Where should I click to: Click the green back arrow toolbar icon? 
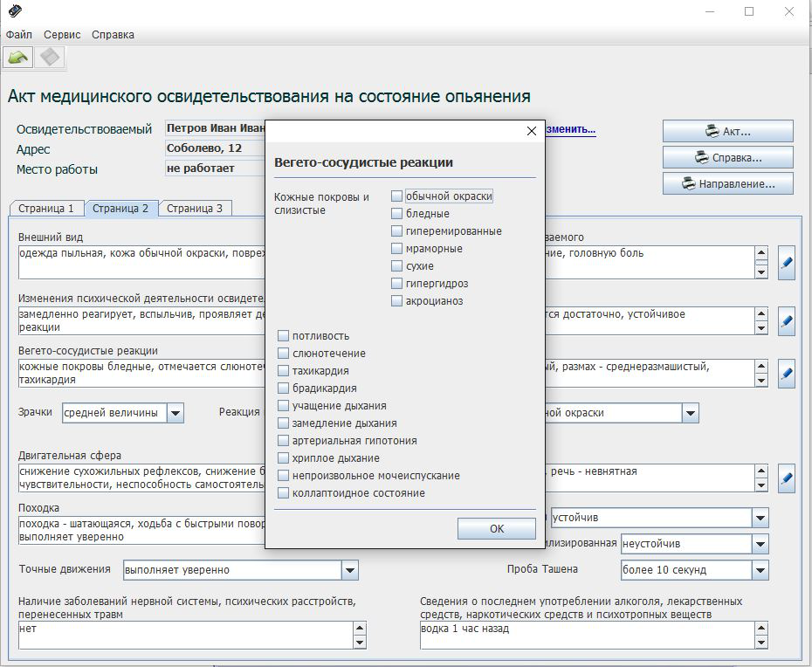pos(18,58)
